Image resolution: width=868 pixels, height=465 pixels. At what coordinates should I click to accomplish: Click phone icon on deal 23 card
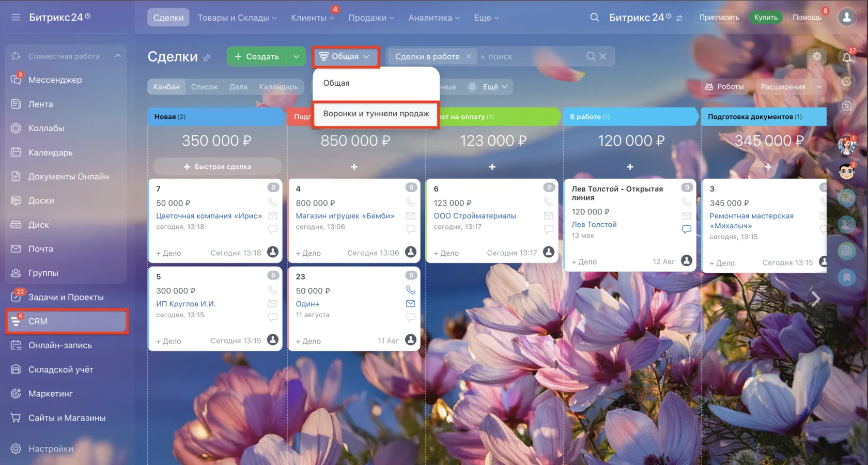pos(410,290)
